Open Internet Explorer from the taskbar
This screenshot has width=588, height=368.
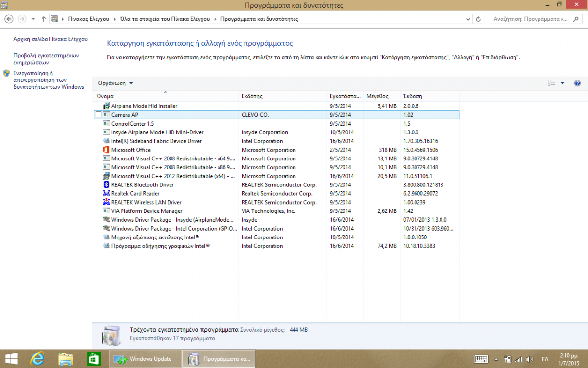37,359
